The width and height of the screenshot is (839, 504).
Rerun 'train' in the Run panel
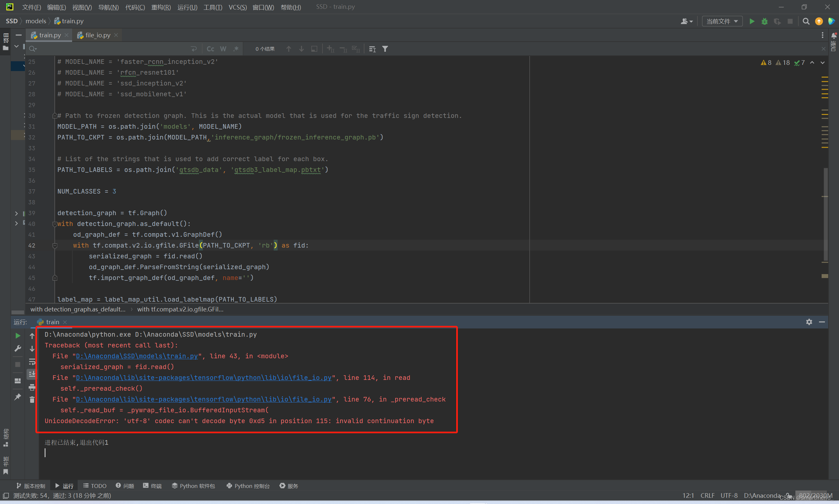18,336
